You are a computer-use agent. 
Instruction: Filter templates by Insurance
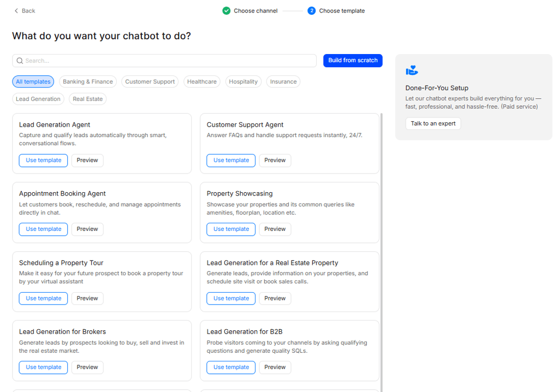point(283,82)
